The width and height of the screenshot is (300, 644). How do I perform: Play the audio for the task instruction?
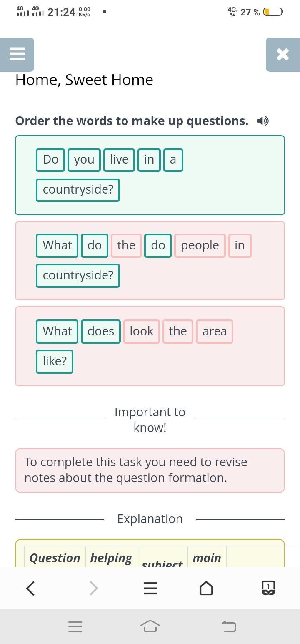[263, 121]
